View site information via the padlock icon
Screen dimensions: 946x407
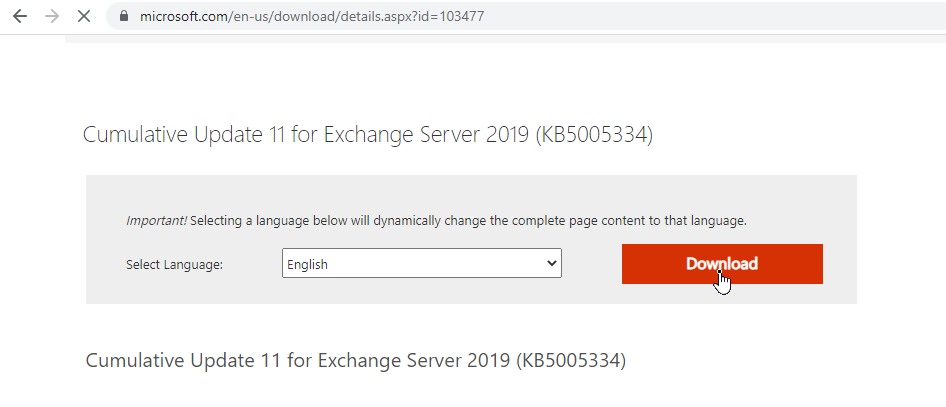coord(124,16)
